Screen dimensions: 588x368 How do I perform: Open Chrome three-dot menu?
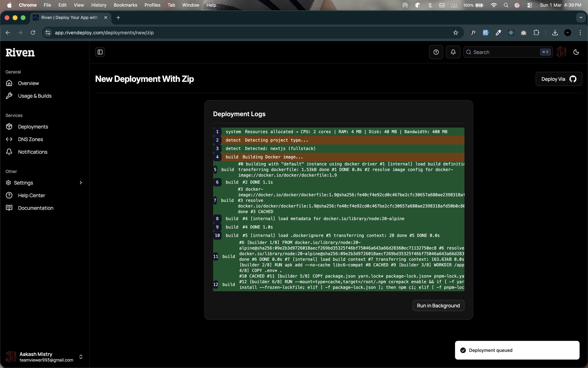(x=580, y=33)
